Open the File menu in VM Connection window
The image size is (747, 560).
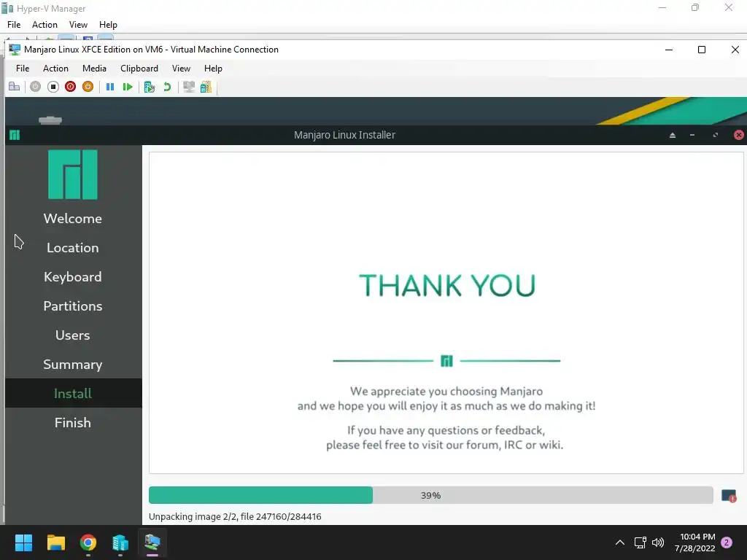coord(23,68)
